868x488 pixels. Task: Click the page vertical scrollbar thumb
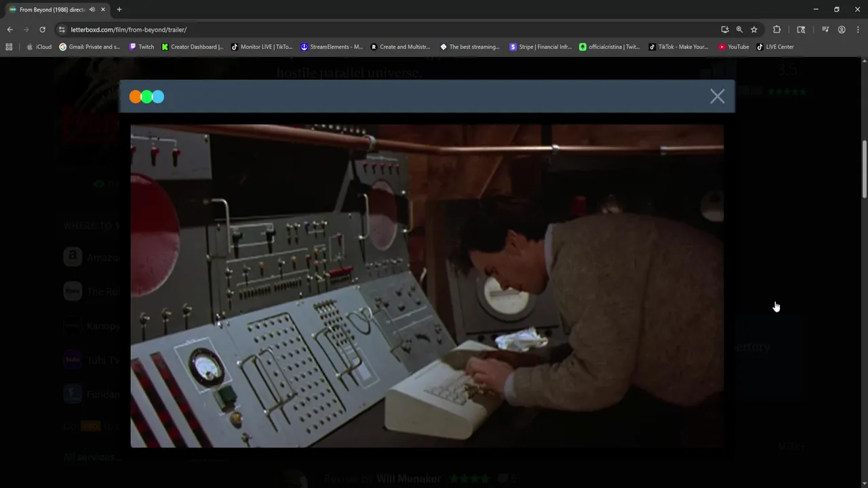point(864,169)
